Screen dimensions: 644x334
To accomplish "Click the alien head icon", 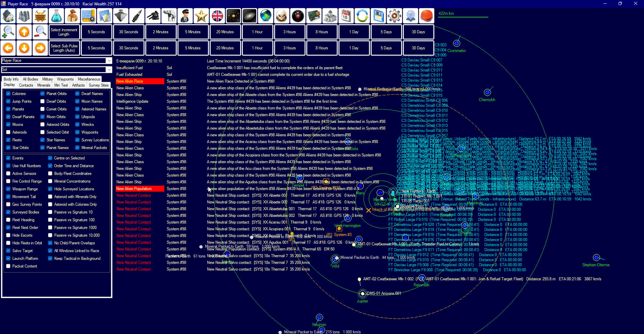I will click(282, 16).
